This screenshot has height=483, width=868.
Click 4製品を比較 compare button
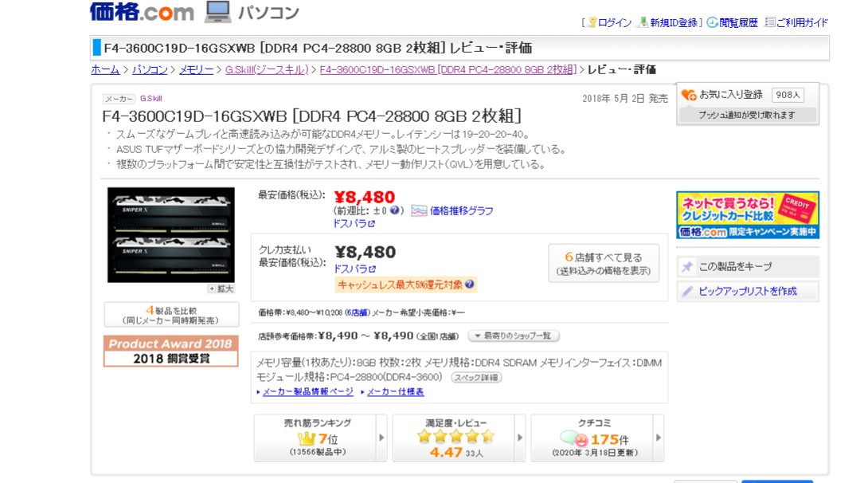[171, 315]
